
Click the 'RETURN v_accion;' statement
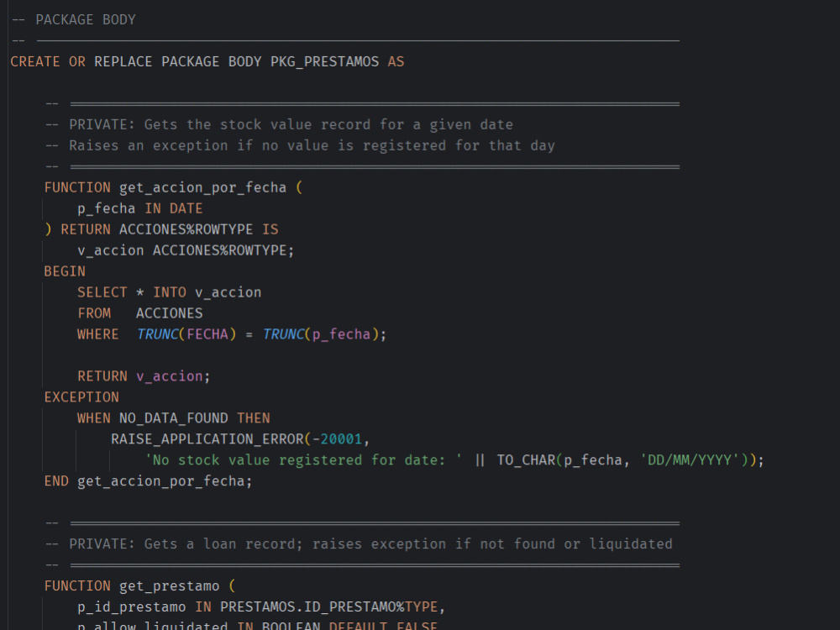(x=144, y=376)
